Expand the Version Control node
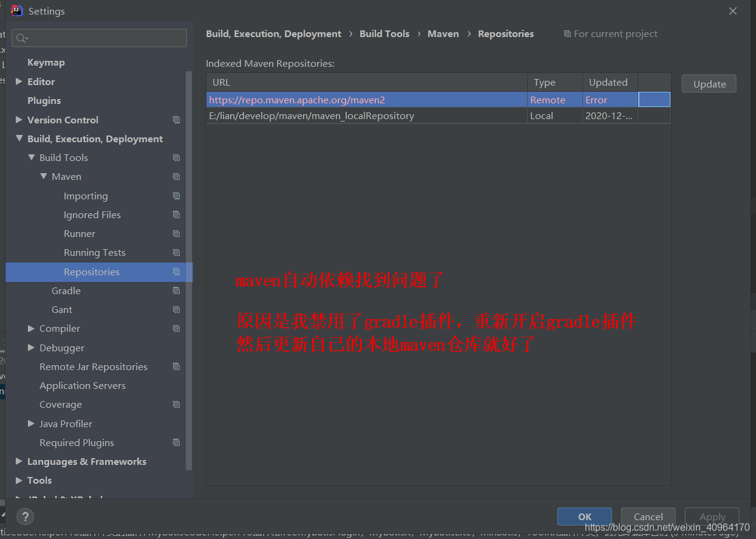 click(x=19, y=120)
